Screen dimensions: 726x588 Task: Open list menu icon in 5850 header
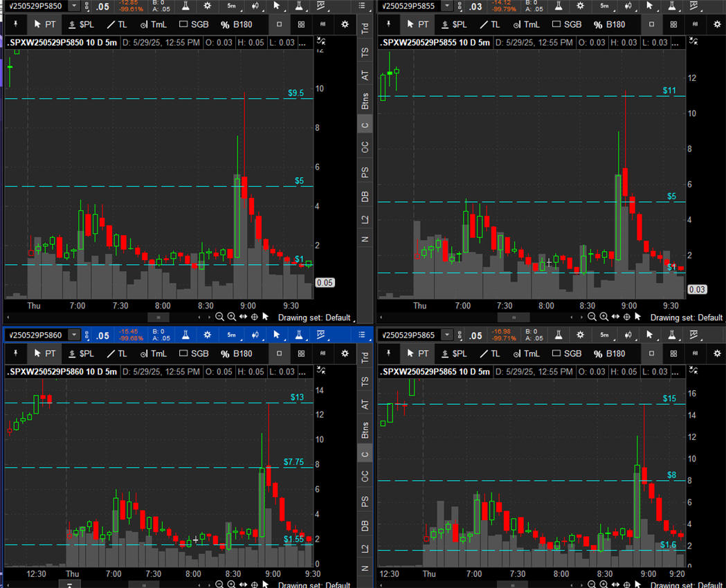[362, 6]
